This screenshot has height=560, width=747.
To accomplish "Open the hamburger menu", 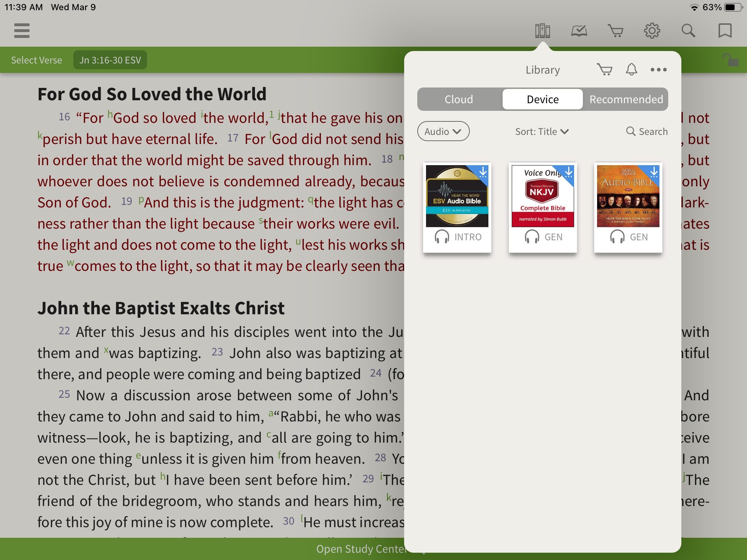I will [x=22, y=31].
